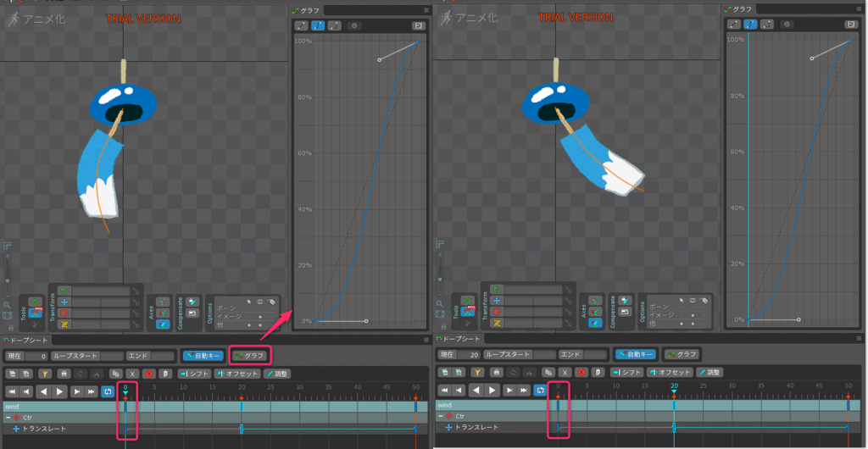Click top-right square icon in left graph toolbar

(x=418, y=25)
